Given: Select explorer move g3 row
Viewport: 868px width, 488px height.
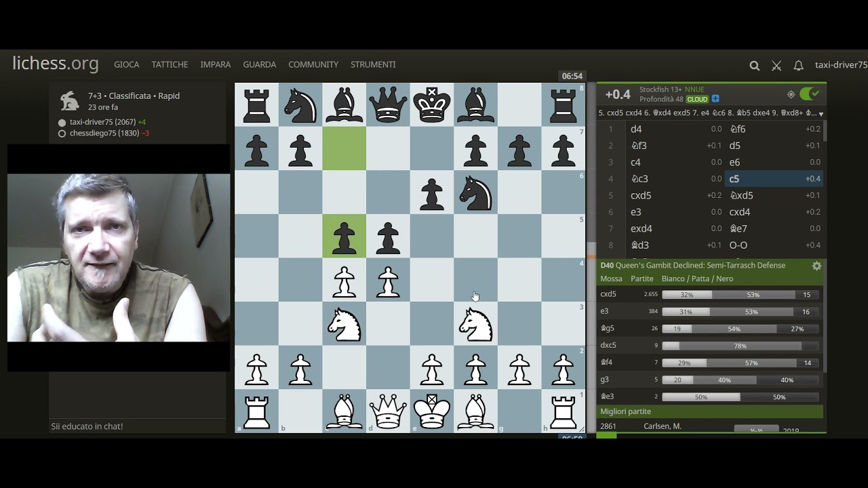Looking at the screenshot, I should point(710,380).
